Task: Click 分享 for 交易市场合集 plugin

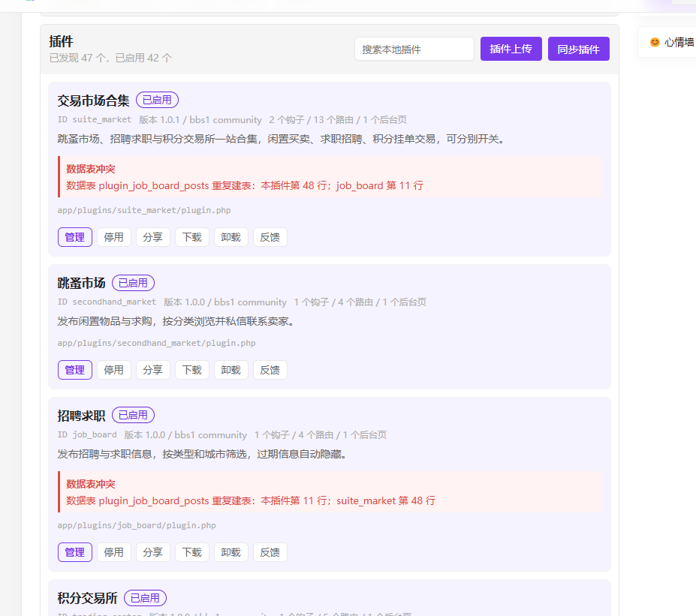Action: coord(152,237)
